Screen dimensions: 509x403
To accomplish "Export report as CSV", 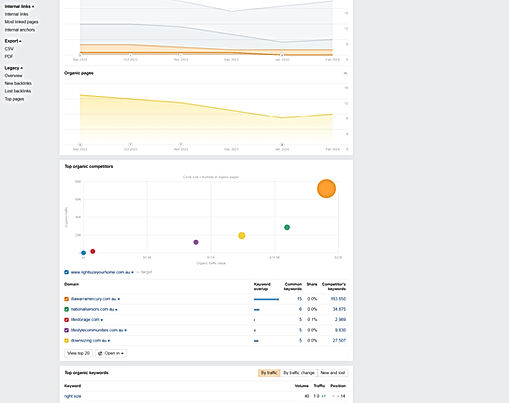I will [9, 49].
